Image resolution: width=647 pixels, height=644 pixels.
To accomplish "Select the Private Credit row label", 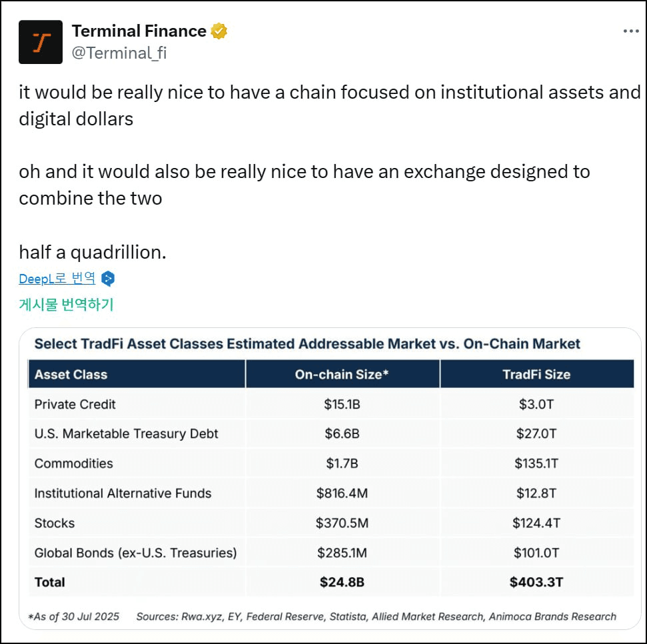I will pos(75,404).
